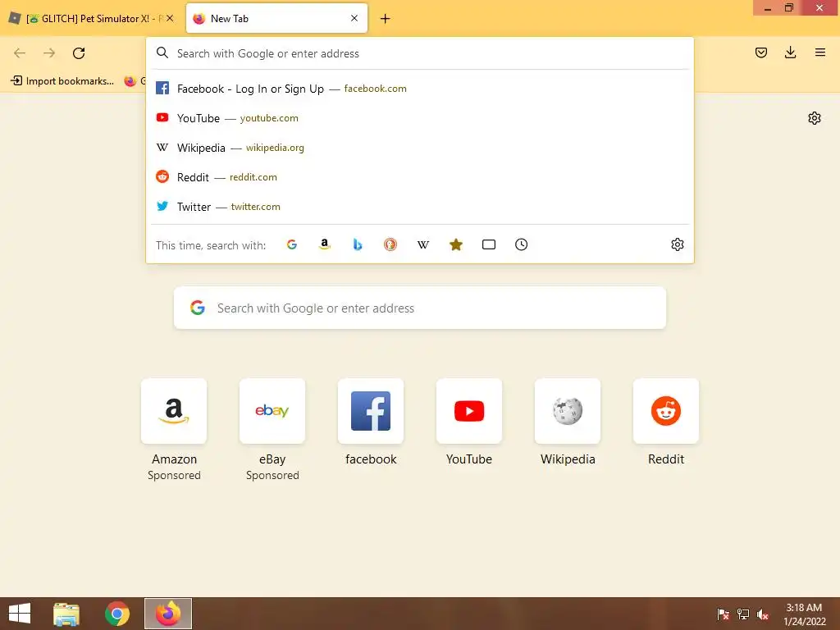Click the Back navigation arrow
This screenshot has height=630, width=840.
pos(20,53)
